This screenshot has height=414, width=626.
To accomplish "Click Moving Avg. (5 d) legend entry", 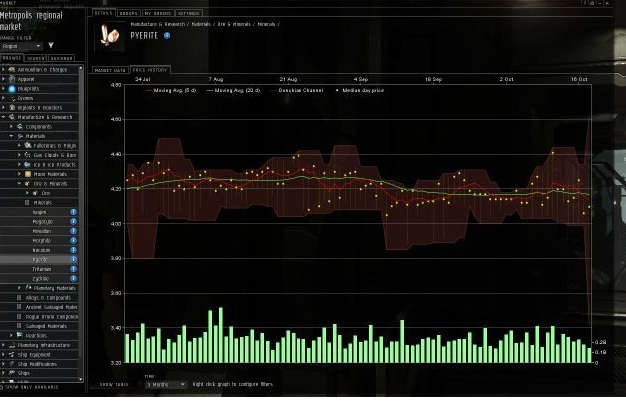I will click(171, 91).
